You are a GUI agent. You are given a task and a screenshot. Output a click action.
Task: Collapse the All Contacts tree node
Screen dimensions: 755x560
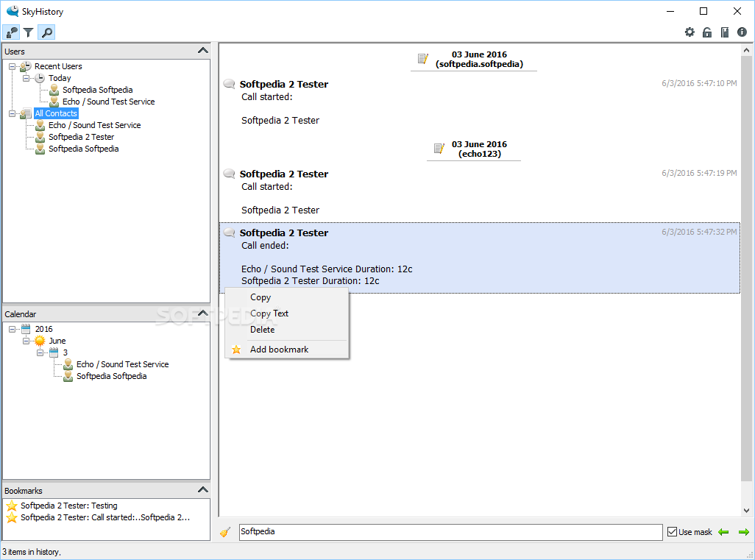(12, 113)
